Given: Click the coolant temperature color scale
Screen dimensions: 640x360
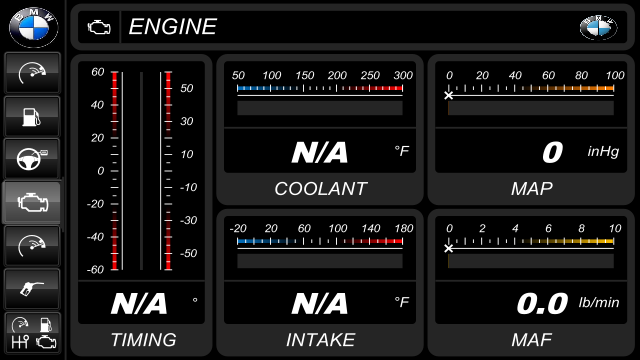Looking at the screenshot, I should [320, 88].
